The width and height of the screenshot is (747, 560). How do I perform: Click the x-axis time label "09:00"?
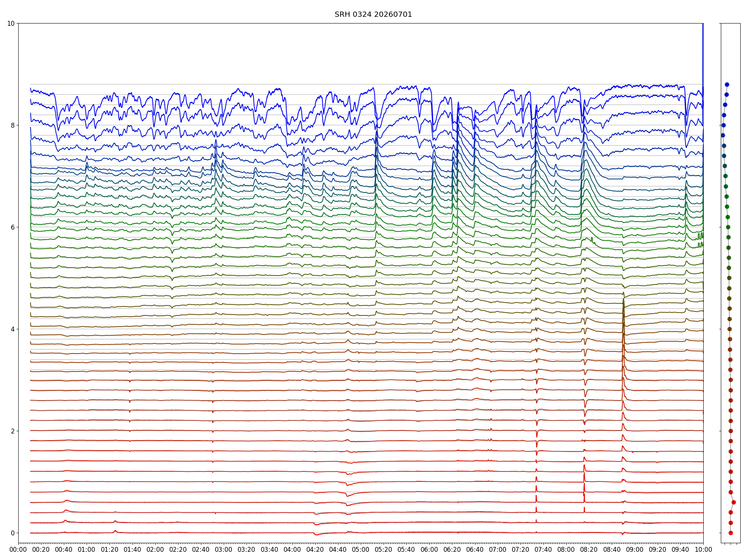pos(635,550)
